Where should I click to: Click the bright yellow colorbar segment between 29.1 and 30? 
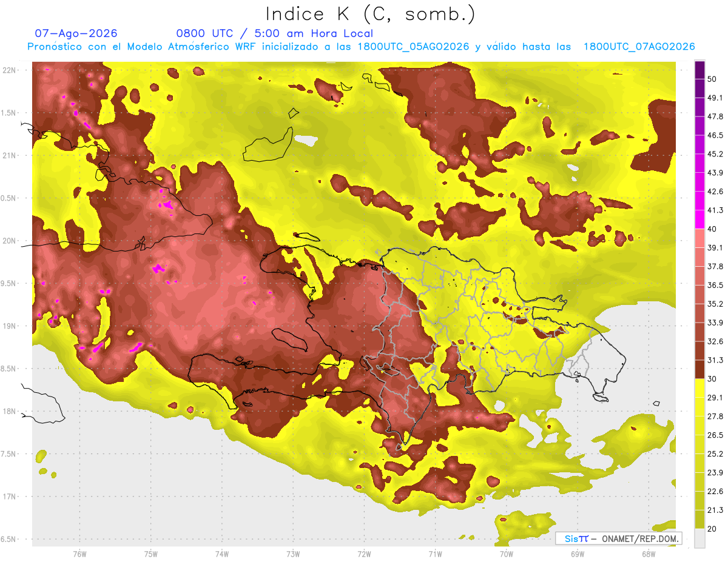[x=699, y=388]
